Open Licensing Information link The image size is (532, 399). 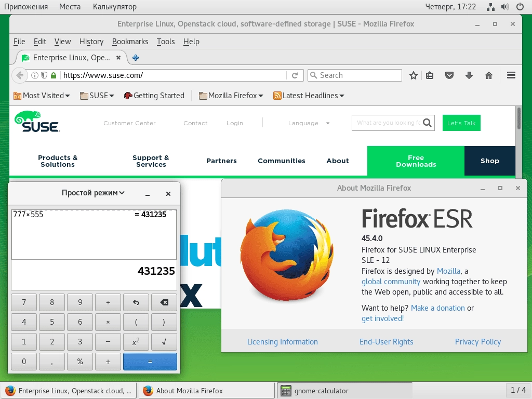282,342
